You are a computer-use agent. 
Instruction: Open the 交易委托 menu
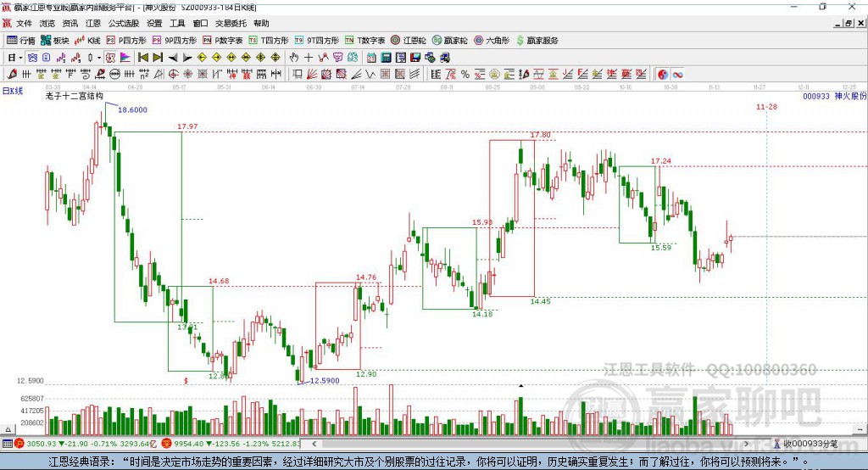pos(231,23)
